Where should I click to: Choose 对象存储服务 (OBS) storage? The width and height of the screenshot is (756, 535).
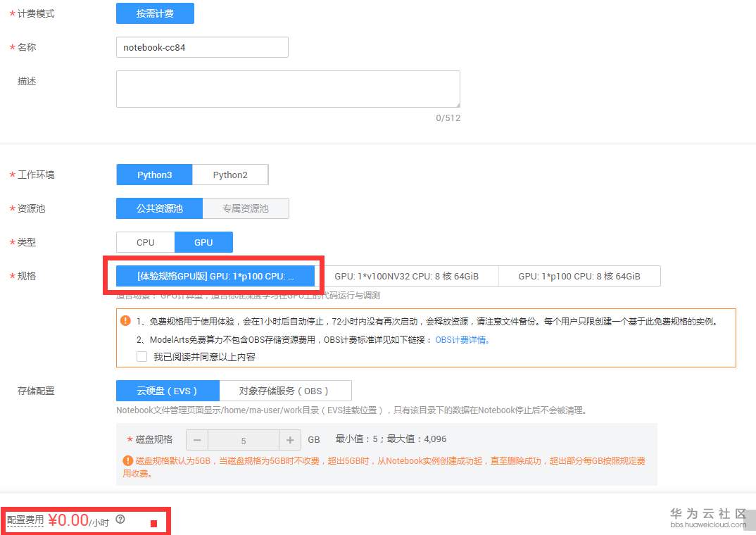(x=285, y=391)
